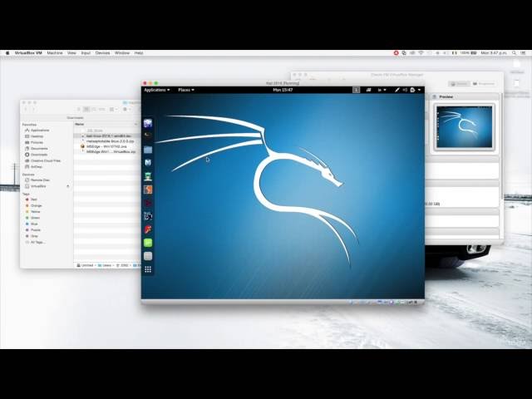Image resolution: width=532 pixels, height=399 pixels.
Task: Click the Finder back navigation arrow
Action: point(26,109)
